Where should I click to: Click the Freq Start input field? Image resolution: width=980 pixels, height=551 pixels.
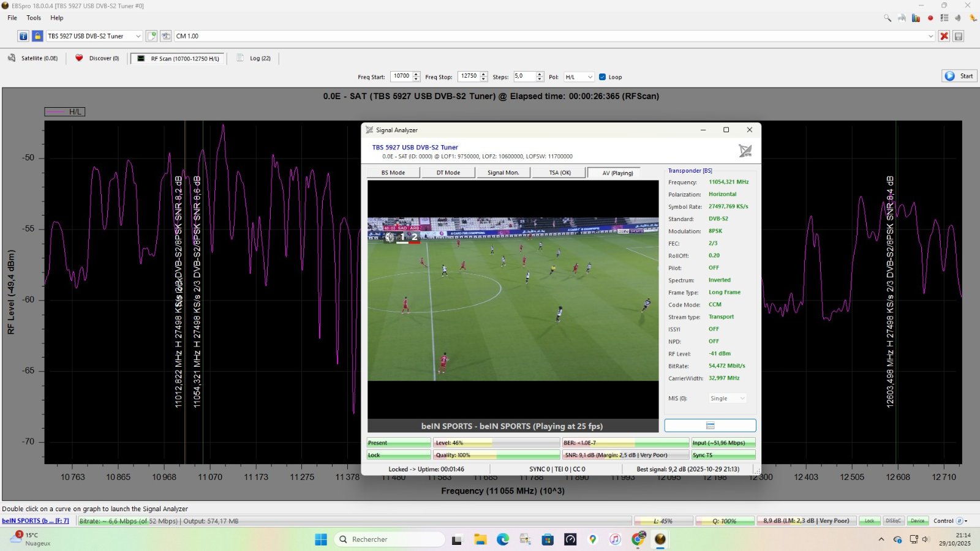coord(402,77)
